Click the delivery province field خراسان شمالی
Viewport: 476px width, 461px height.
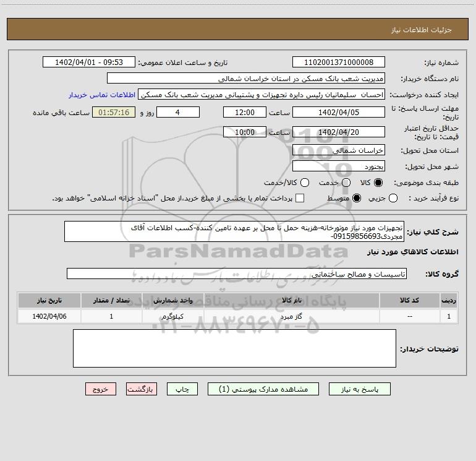[339, 150]
